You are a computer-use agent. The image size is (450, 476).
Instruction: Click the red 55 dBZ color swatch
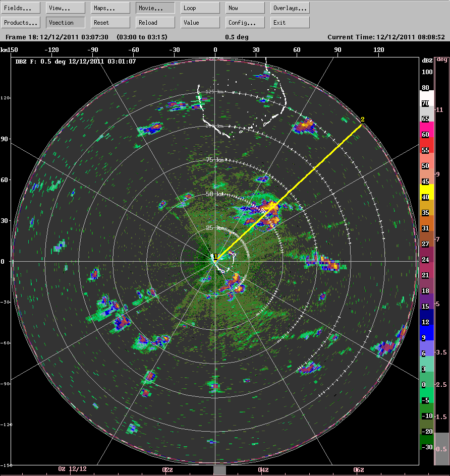[427, 145]
